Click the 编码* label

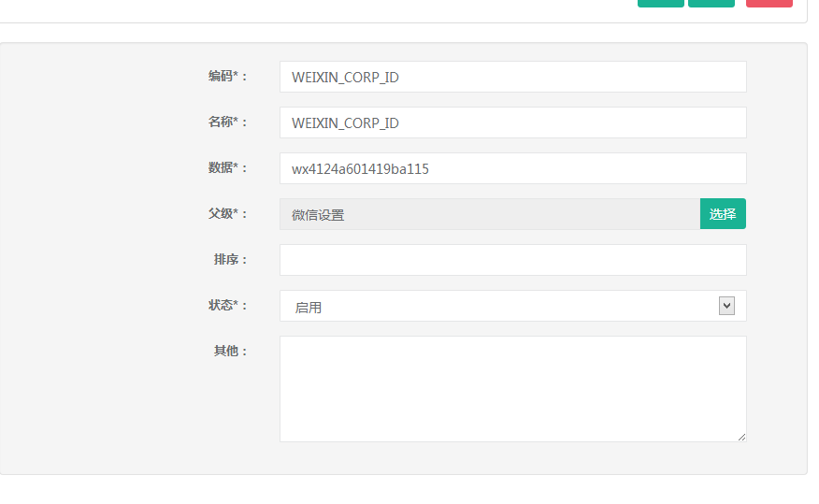227,76
